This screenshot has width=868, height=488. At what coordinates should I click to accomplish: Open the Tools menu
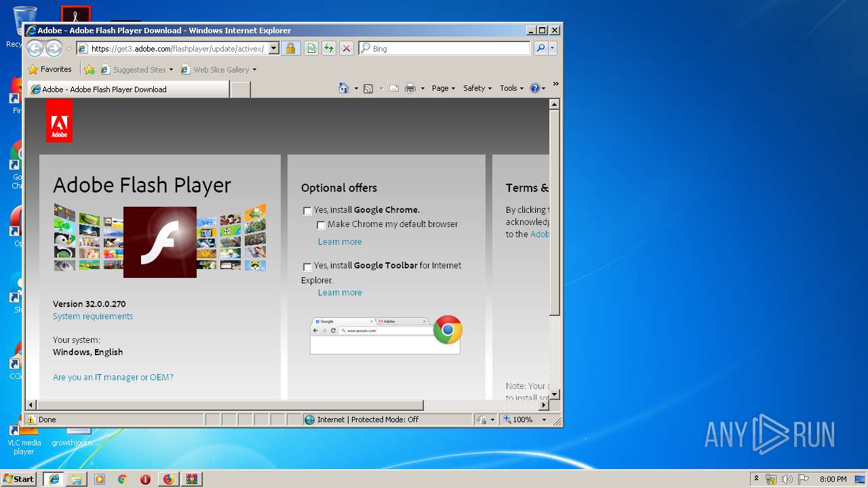[x=512, y=88]
